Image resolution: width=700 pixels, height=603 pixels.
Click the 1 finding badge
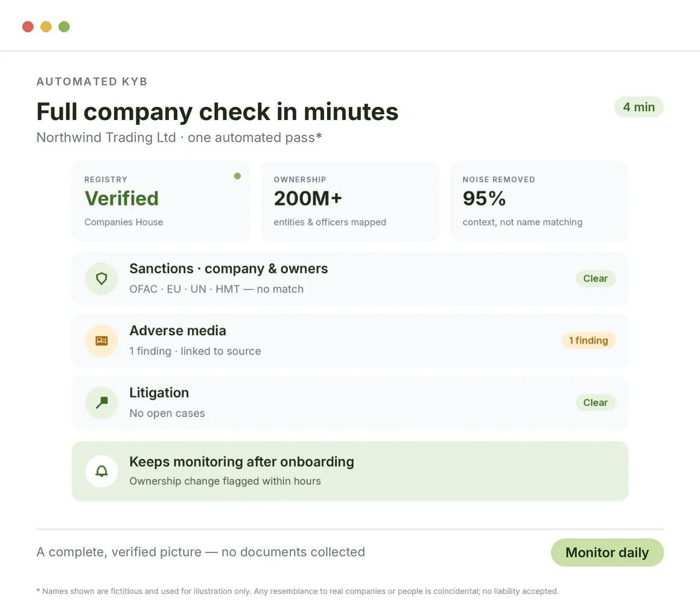coord(588,340)
